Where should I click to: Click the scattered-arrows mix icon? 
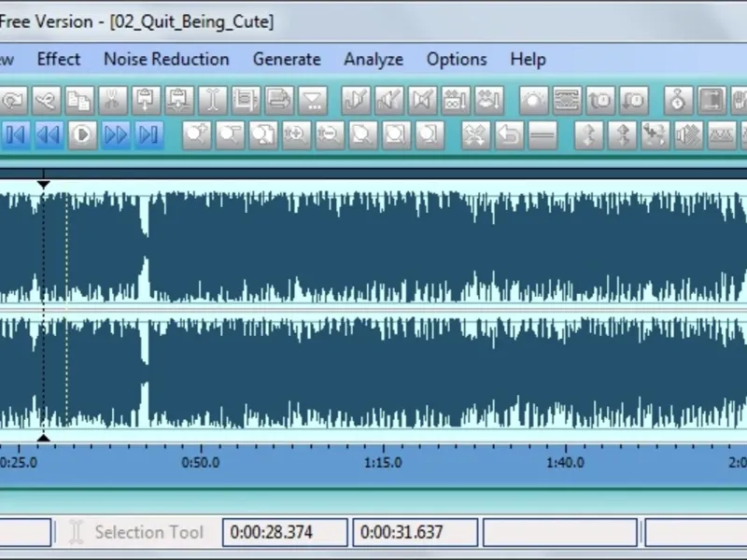tap(655, 135)
